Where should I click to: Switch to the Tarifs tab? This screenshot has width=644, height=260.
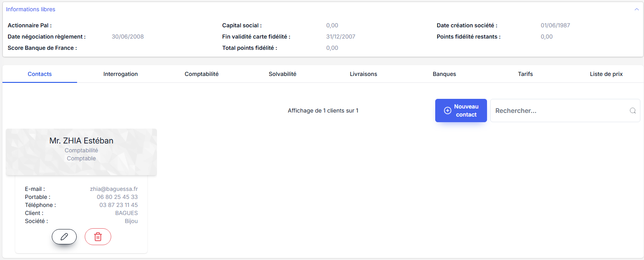coord(525,74)
